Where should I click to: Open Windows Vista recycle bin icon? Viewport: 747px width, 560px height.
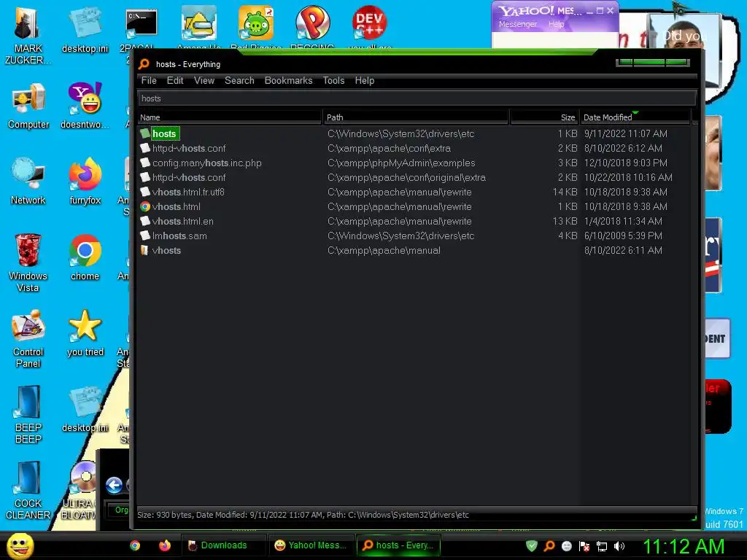coord(28,263)
